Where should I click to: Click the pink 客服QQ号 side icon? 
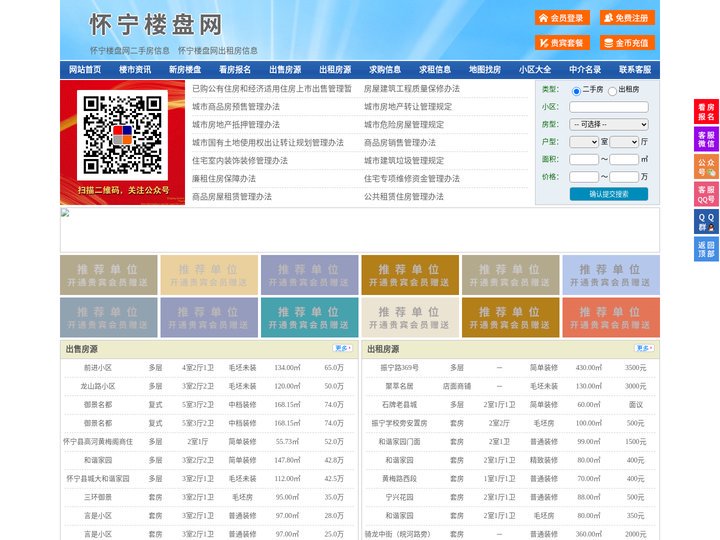[706, 194]
